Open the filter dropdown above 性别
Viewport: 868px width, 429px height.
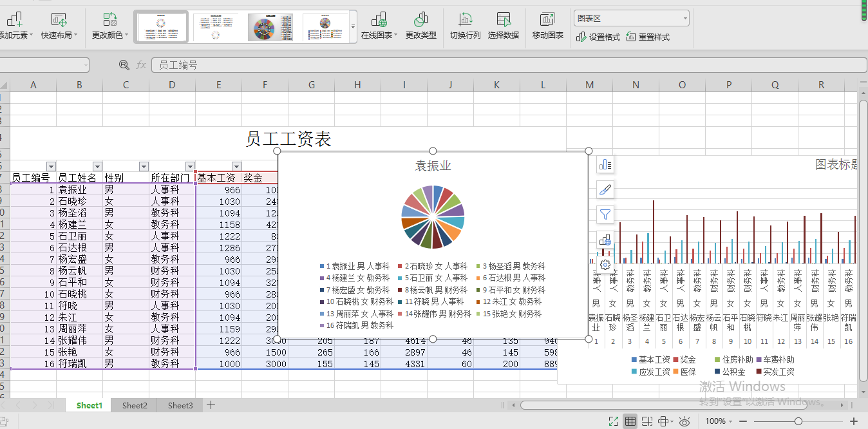144,166
